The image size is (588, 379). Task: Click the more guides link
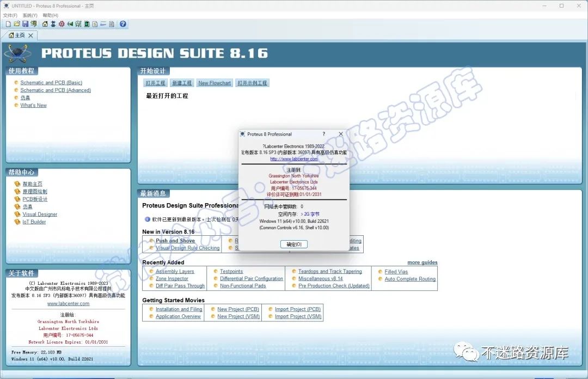point(422,262)
